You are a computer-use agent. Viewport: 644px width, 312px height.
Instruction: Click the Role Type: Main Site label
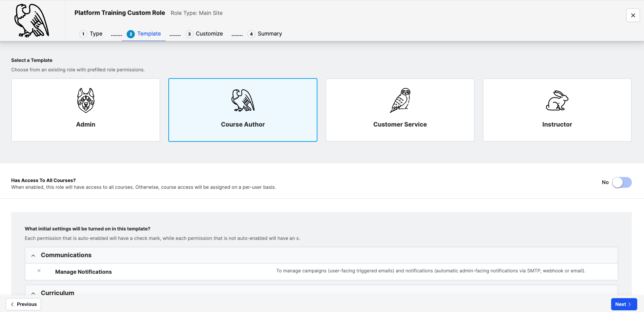pos(196,13)
